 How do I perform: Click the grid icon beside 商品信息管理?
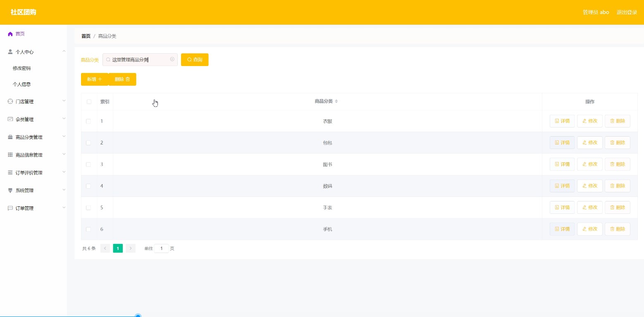click(10, 155)
